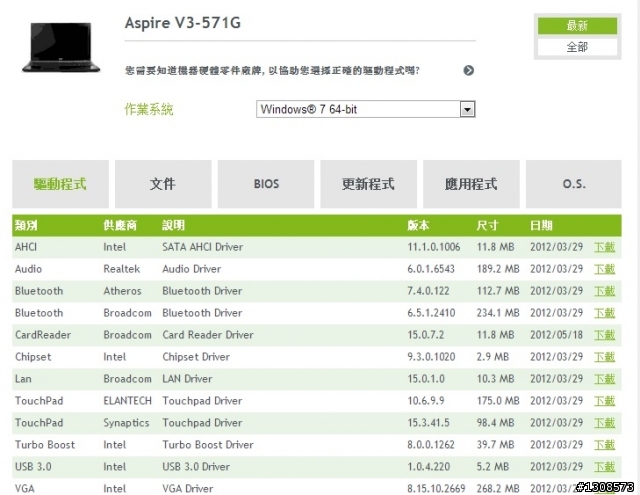Viewport: 640px width, 495px height.
Task: Click the 日期 column header
Action: tap(541, 225)
